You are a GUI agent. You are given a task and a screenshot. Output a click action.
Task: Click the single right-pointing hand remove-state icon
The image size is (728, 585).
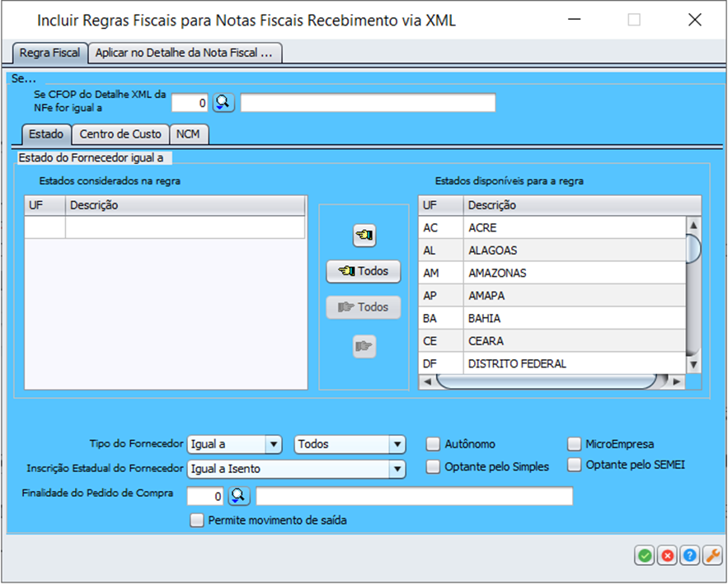(364, 347)
